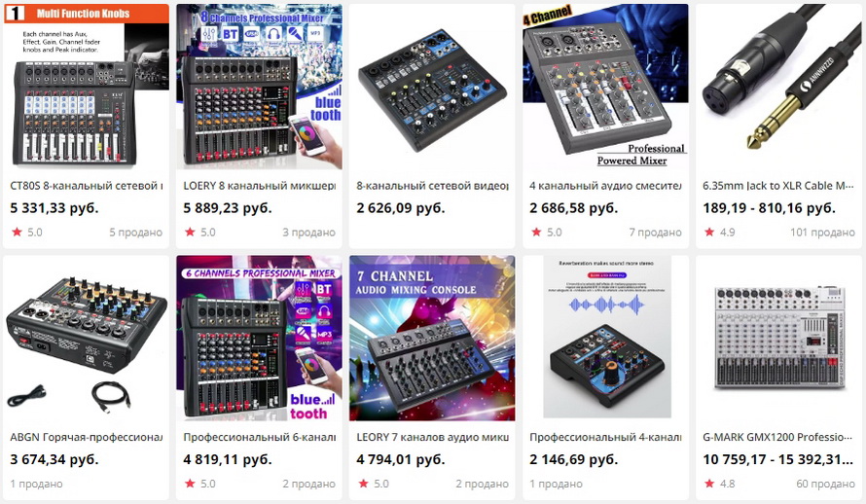Click the 4.8 star rating on G-MARK mixer
Image resolution: width=866 pixels, height=504 pixels.
720,485
